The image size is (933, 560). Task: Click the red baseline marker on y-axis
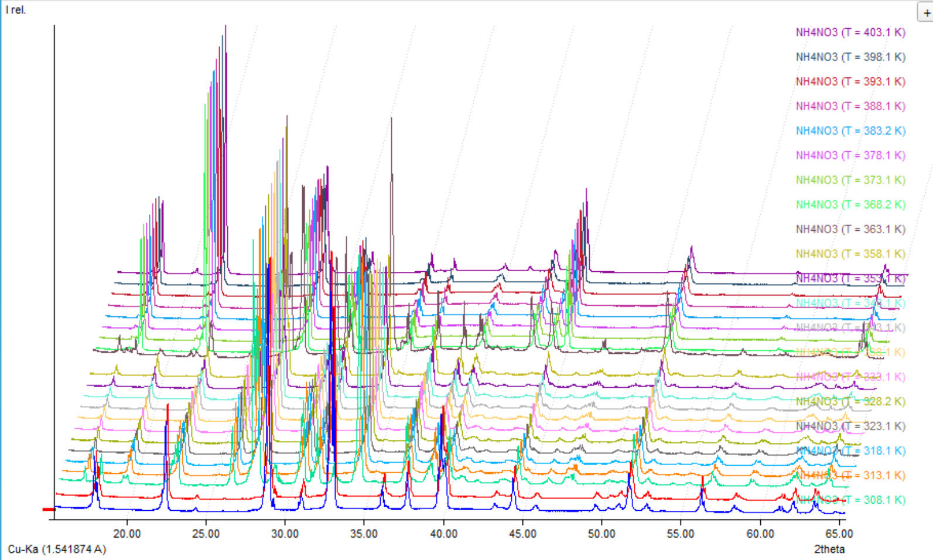point(49,509)
